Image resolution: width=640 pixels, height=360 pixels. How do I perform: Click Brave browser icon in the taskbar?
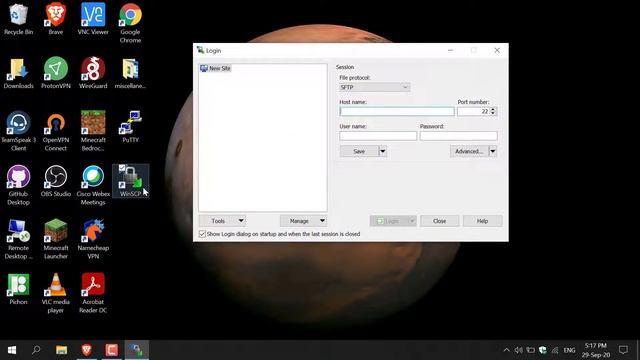(87, 350)
